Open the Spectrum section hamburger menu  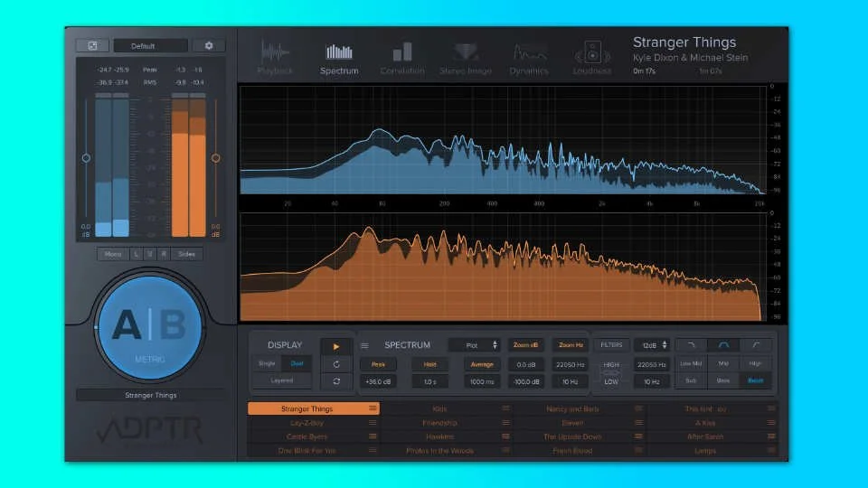tap(364, 346)
